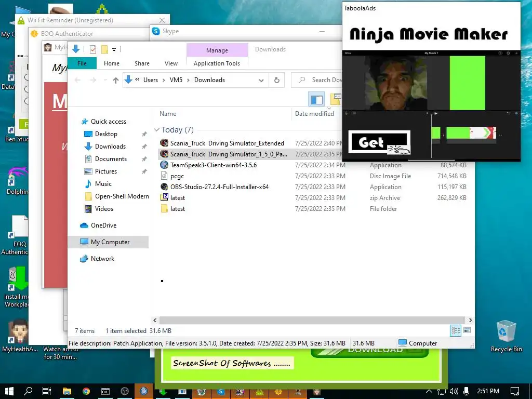This screenshot has height=399, width=532.
Task: Open Open-Shell Modern folder in navigation pane
Action: click(x=122, y=196)
